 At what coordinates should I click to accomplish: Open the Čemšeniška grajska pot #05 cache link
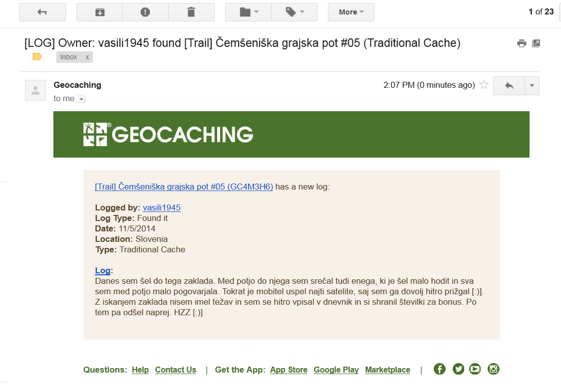(x=184, y=187)
